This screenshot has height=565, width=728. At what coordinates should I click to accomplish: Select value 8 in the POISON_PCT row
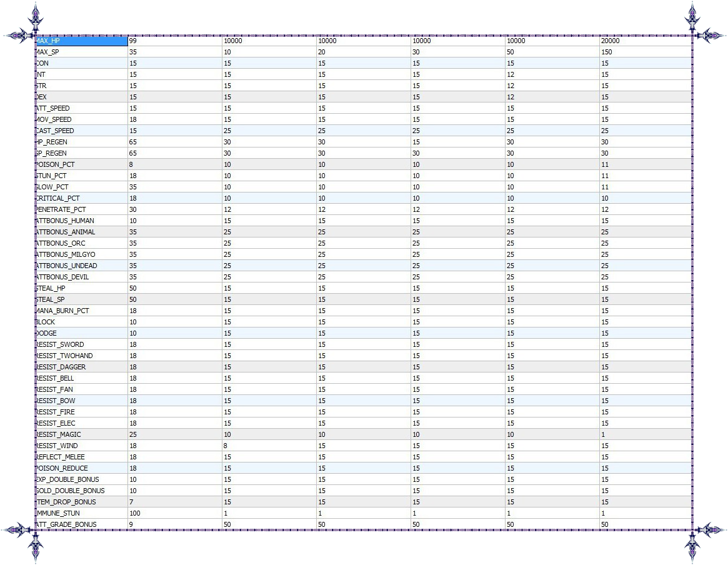pos(131,164)
